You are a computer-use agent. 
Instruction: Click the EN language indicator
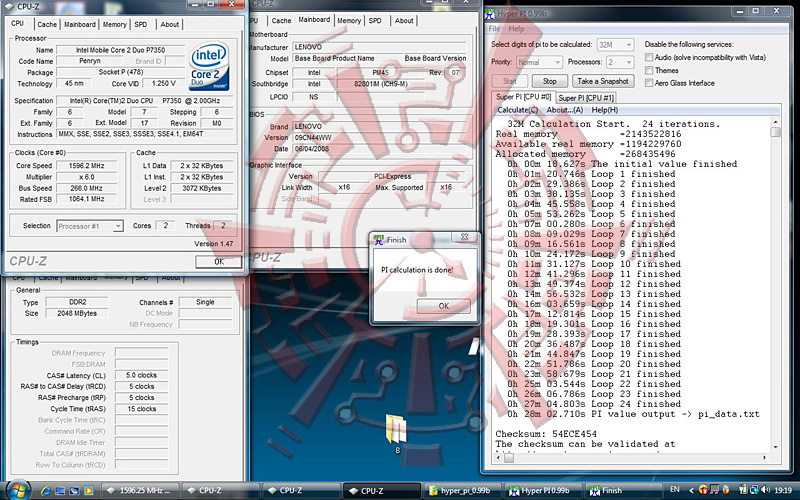pos(674,489)
